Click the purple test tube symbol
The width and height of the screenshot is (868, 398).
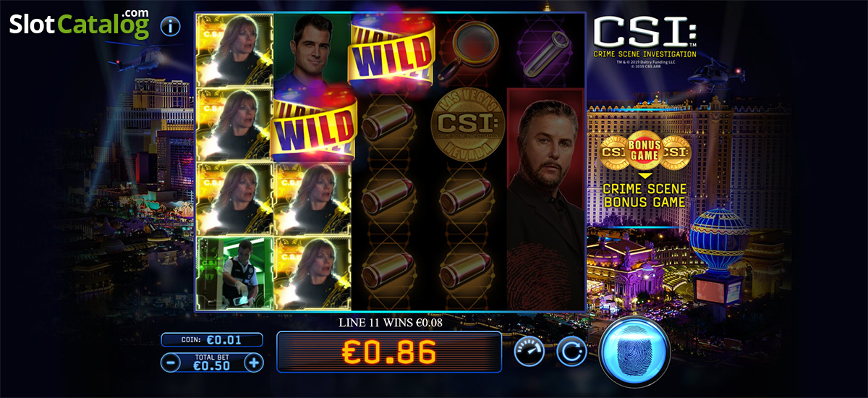[548, 51]
